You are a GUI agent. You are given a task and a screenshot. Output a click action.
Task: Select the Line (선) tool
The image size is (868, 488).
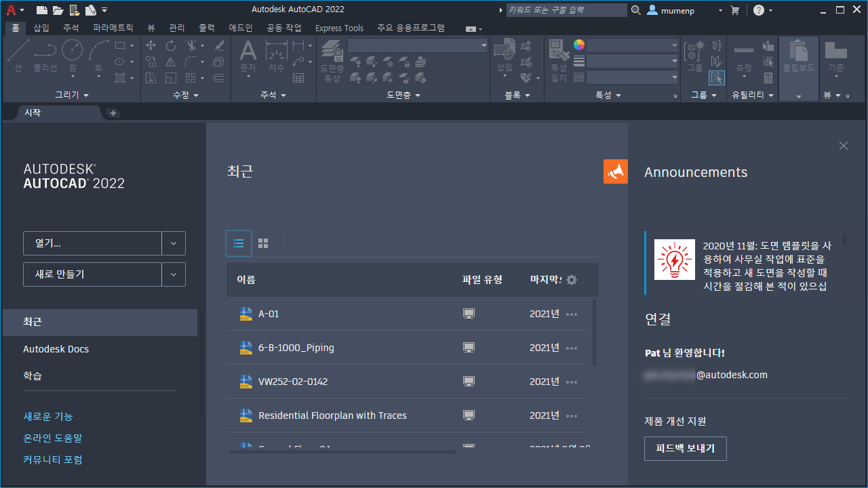(x=18, y=56)
